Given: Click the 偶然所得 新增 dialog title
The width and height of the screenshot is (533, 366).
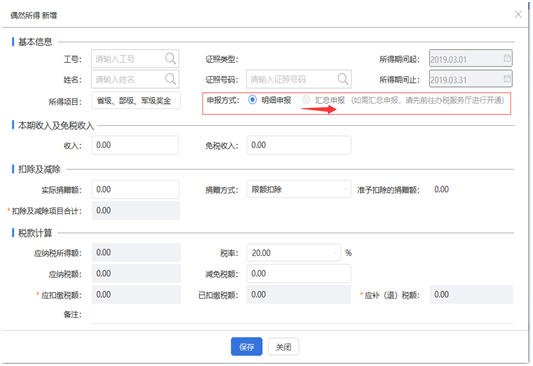Looking at the screenshot, I should [34, 15].
